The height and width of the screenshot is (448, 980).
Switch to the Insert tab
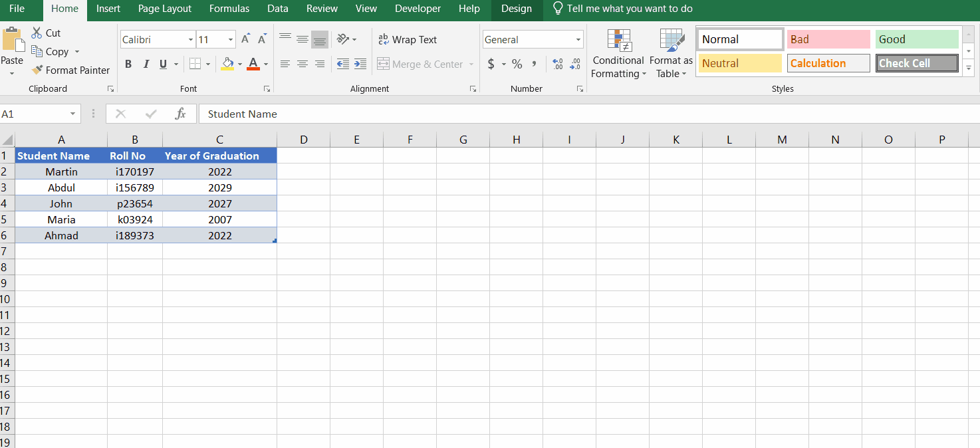pos(108,9)
